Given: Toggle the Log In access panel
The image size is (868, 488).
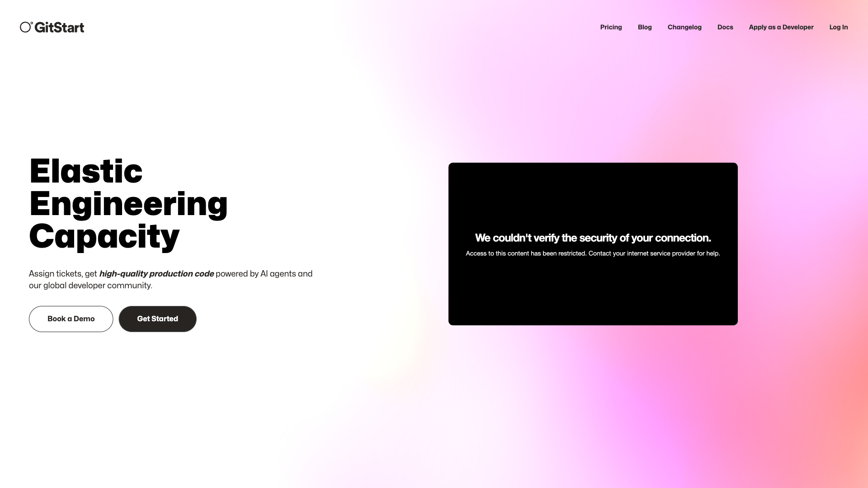Looking at the screenshot, I should point(839,27).
